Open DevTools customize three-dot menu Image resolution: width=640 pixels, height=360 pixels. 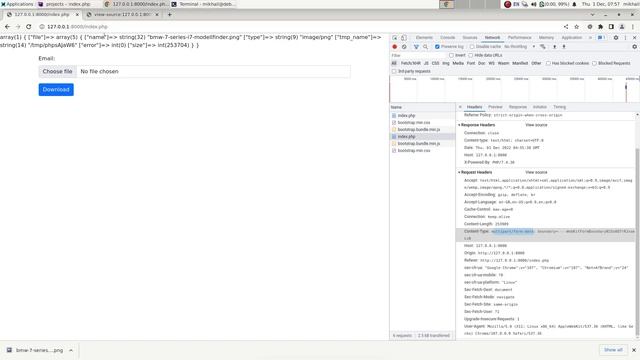(625, 38)
